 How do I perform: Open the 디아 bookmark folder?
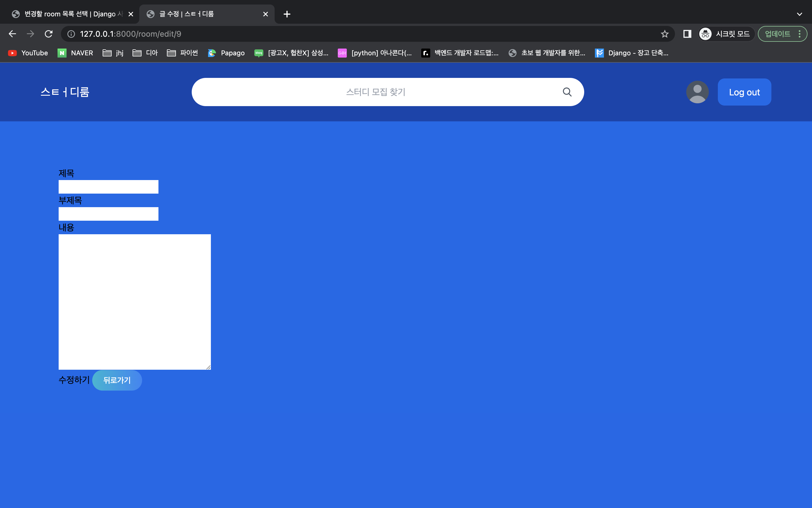[x=145, y=53]
